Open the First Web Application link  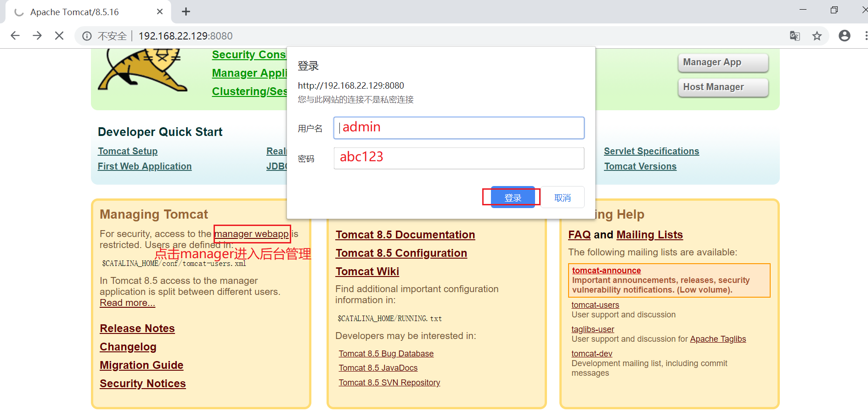point(145,166)
